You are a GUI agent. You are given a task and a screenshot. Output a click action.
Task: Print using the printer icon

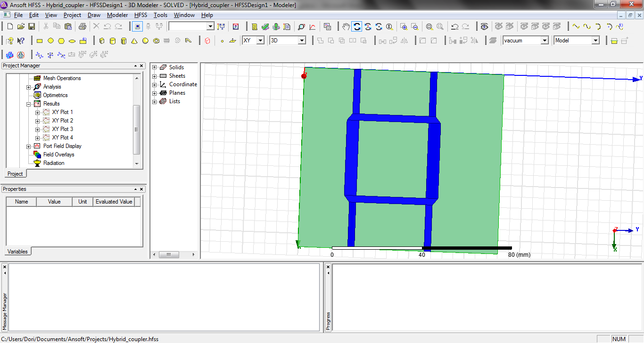(x=83, y=26)
